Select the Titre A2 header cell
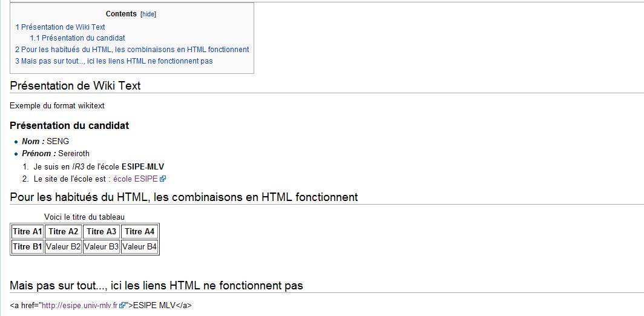The width and height of the screenshot is (644, 316). (64, 231)
